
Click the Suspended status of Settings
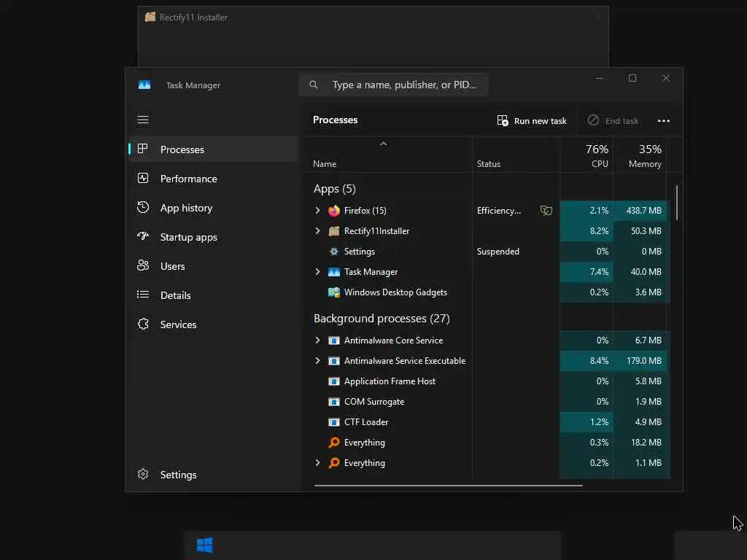coord(498,252)
